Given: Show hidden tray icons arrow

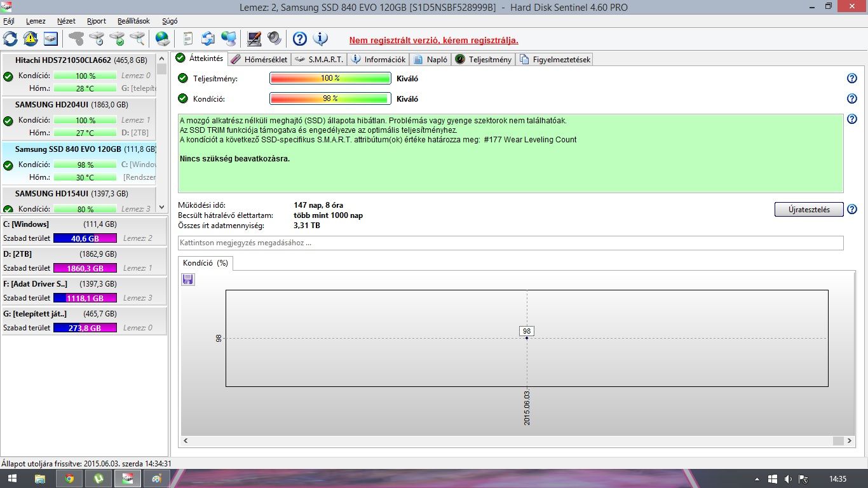Looking at the screenshot, I should pyautogui.click(x=757, y=479).
